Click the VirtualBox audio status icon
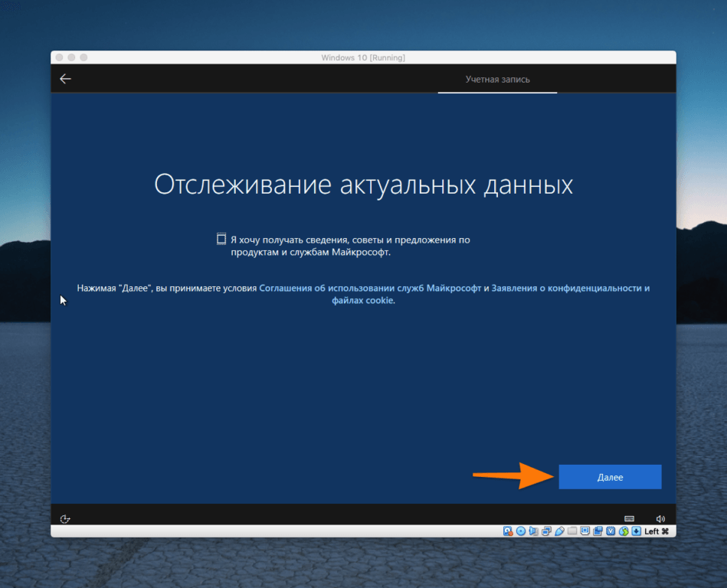 point(534,531)
